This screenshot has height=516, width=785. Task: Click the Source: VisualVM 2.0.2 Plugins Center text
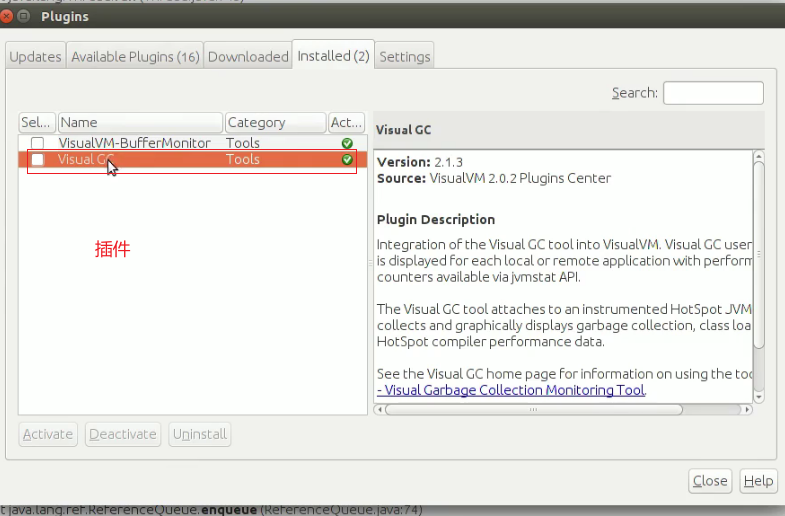[x=494, y=178]
